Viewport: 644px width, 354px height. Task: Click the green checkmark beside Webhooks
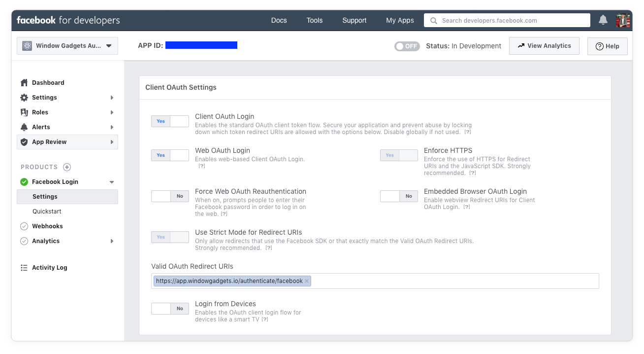click(x=24, y=226)
